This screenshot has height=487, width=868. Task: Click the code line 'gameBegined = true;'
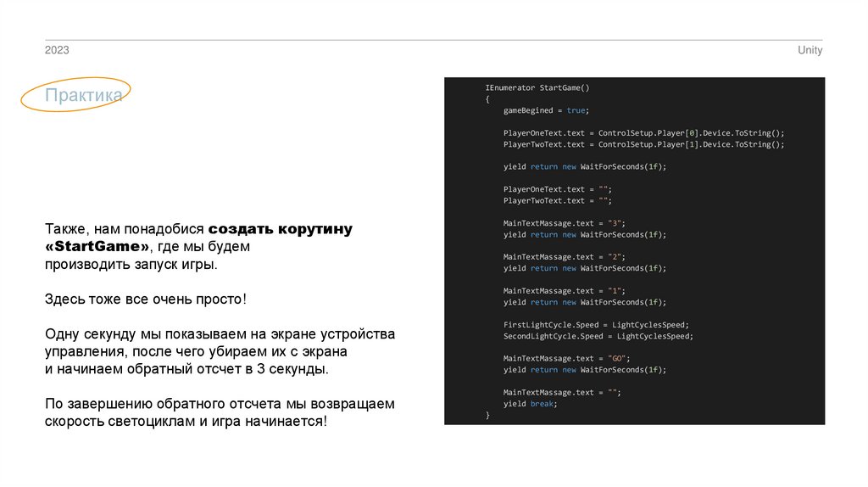click(546, 110)
